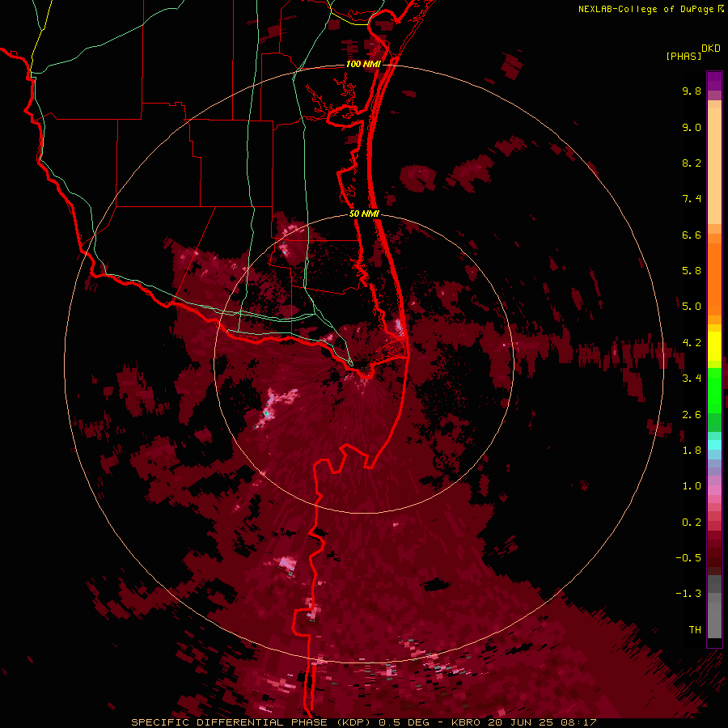
Task: Click the cyan segment of color bar
Action: click(x=714, y=445)
